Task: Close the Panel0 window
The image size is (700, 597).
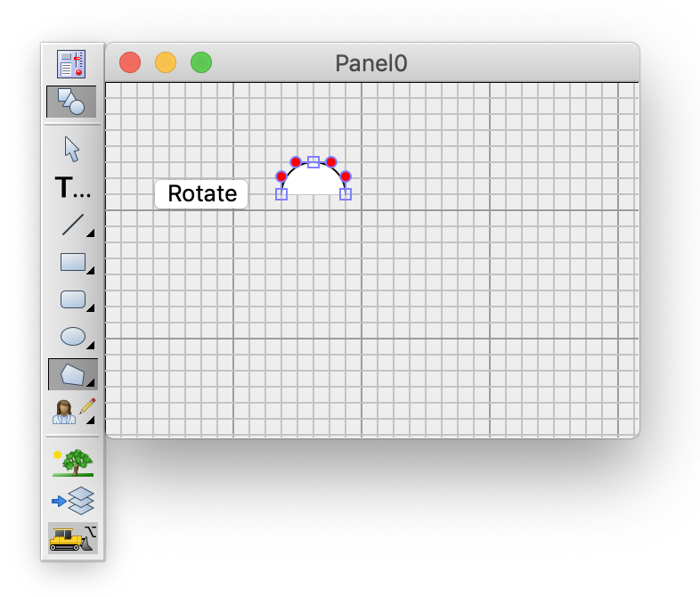Action: coord(130,62)
